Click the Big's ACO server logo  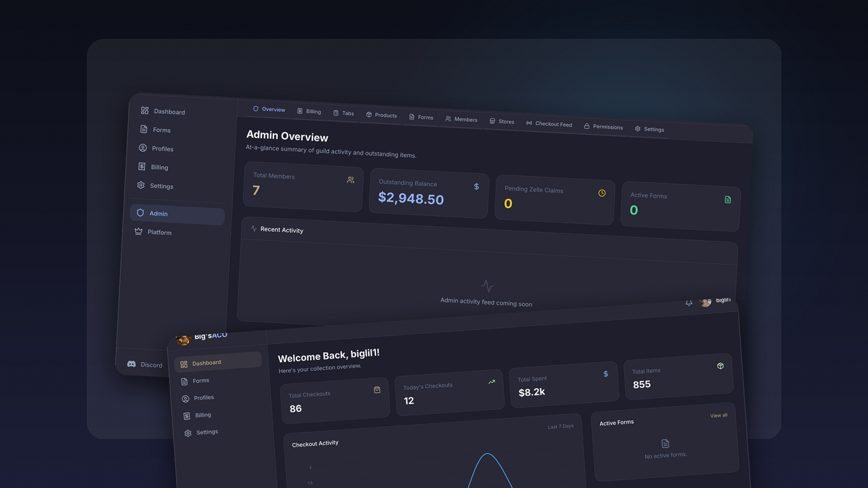click(x=183, y=339)
